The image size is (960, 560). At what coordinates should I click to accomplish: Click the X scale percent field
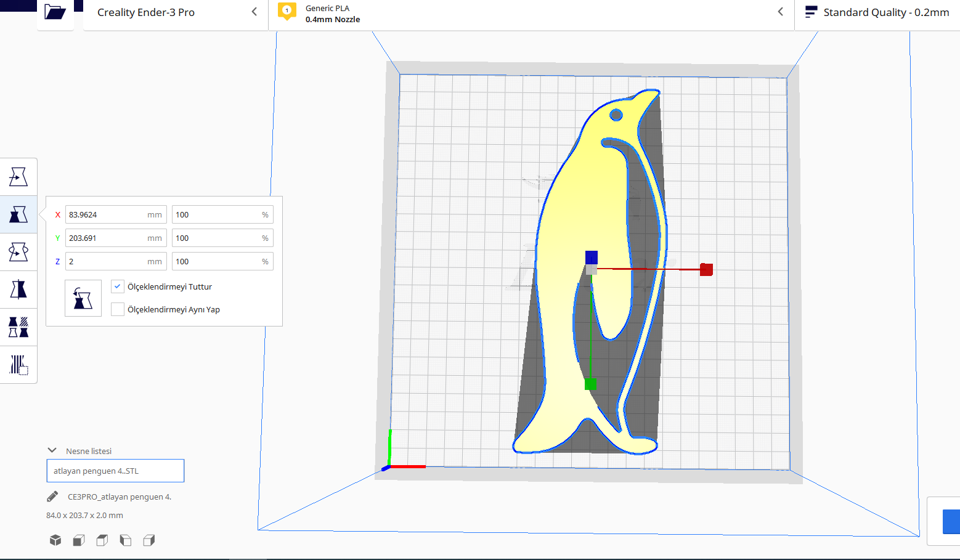click(222, 214)
